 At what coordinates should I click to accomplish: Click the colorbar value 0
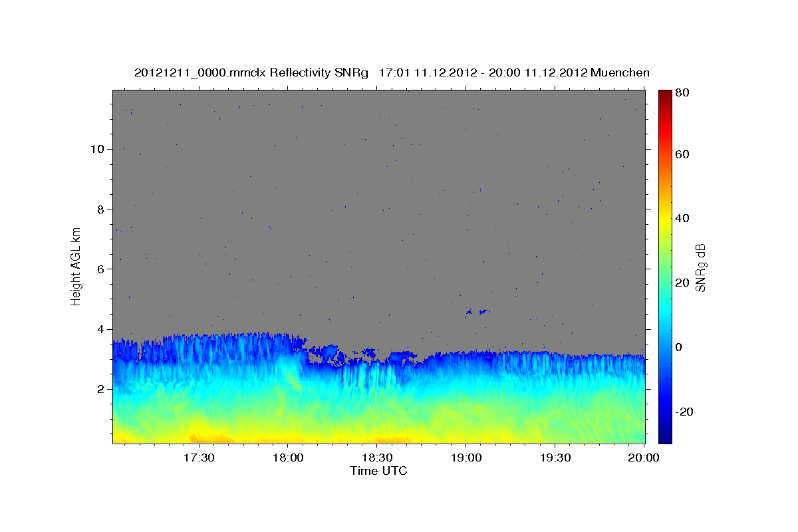point(679,347)
